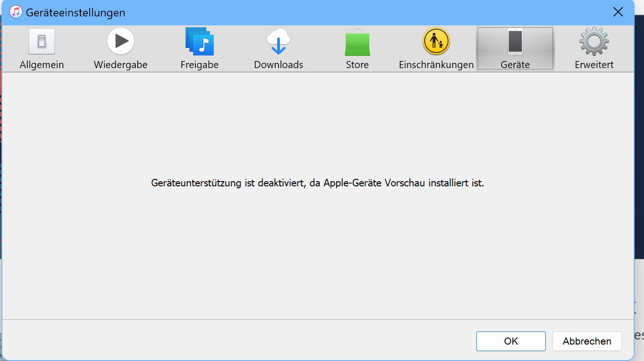Confirm the dialog with OK
Image resolution: width=644 pixels, height=361 pixels.
click(x=511, y=341)
